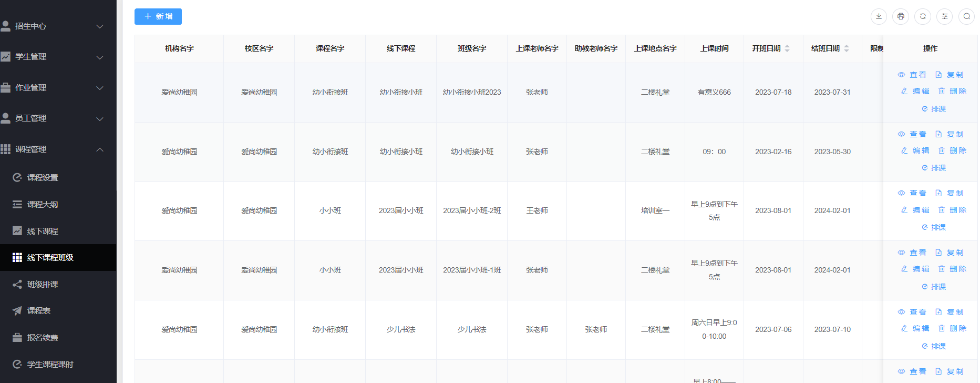Open 课程大纲 in the sidebar
The width and height of the screenshot is (980, 383).
[58, 204]
